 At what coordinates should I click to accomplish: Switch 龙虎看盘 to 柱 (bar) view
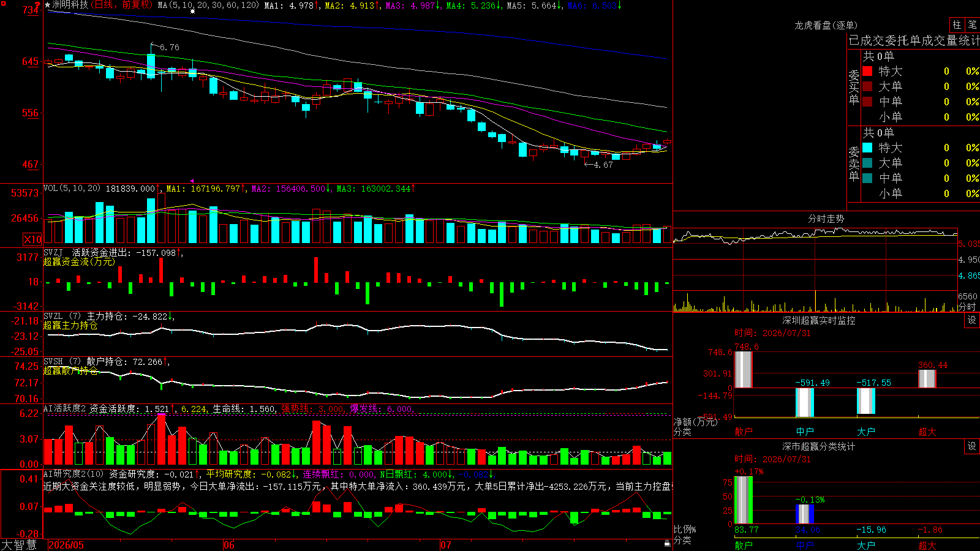(957, 24)
